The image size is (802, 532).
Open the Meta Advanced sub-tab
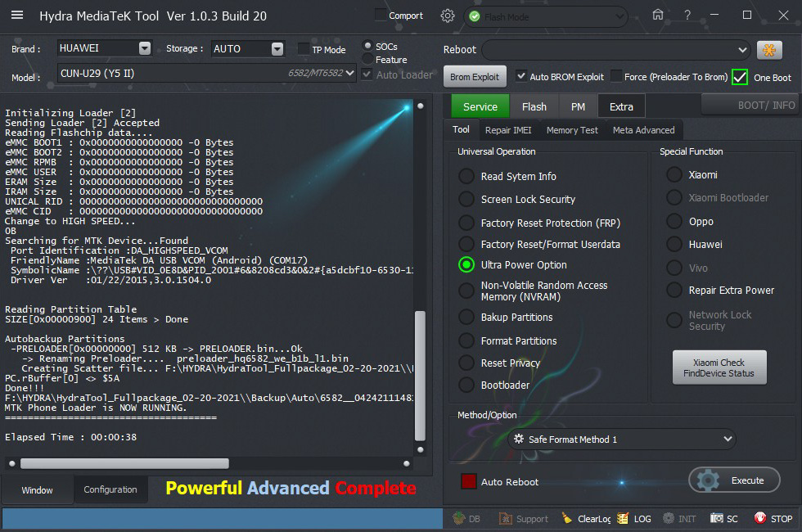tap(643, 130)
